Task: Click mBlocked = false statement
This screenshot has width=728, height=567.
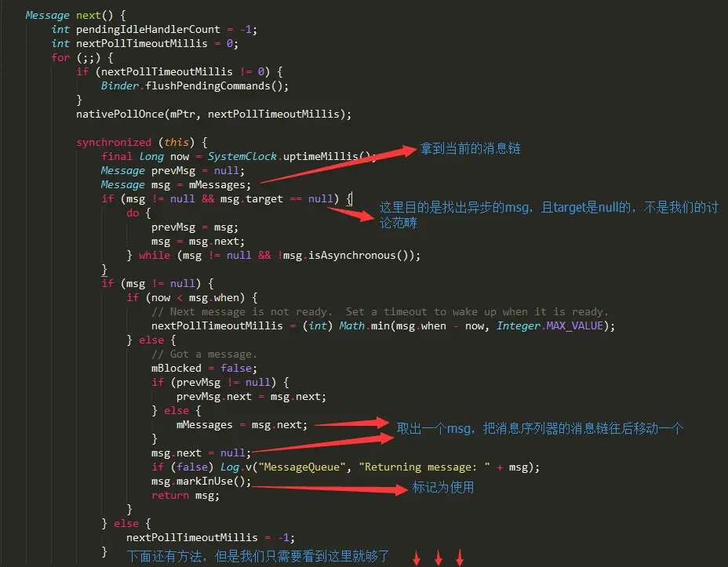Action: [204, 369]
